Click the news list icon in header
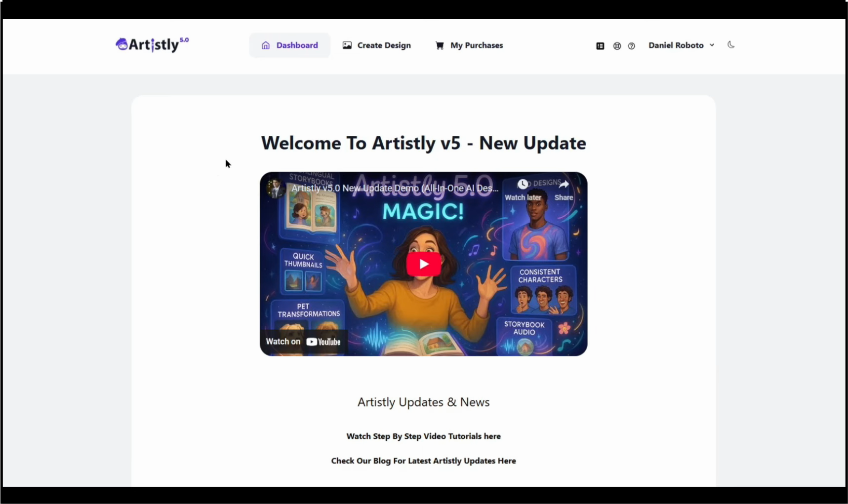Viewport: 848px width, 504px height. coord(600,46)
